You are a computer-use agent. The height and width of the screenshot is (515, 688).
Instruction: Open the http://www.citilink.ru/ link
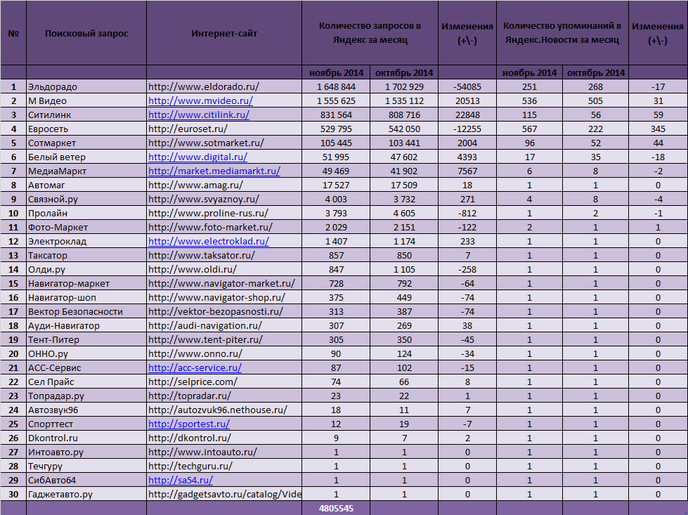[199, 115]
